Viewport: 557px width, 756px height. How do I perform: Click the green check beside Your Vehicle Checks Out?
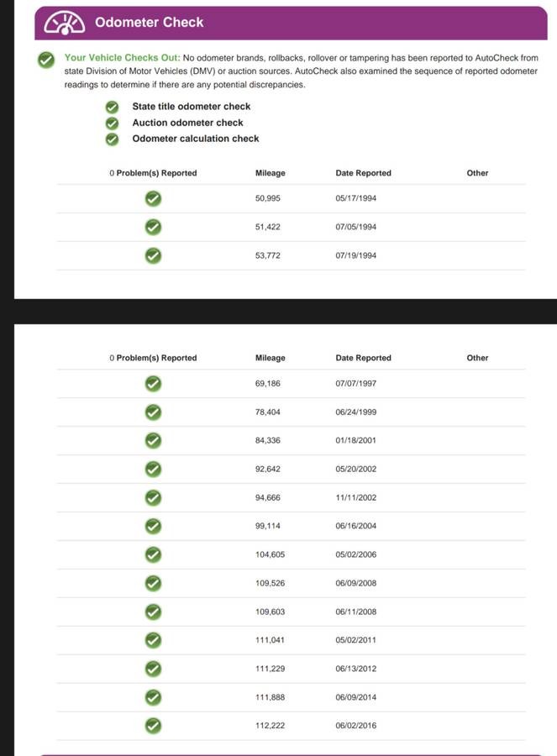pos(45,59)
